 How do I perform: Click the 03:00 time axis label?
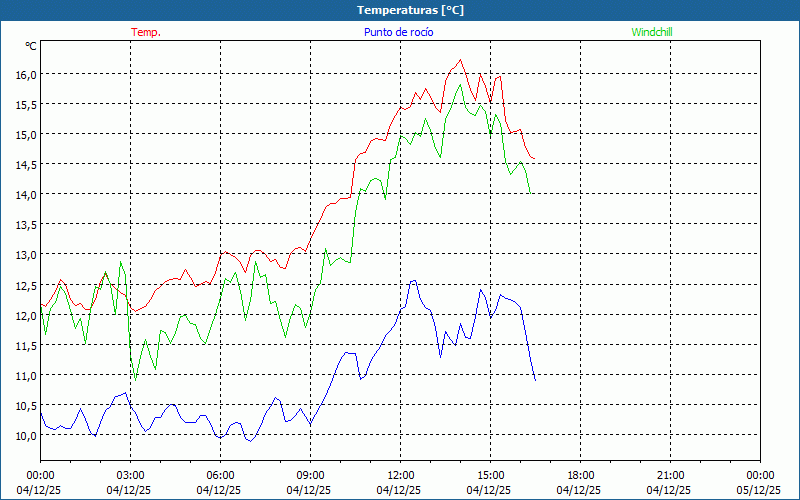click(130, 476)
